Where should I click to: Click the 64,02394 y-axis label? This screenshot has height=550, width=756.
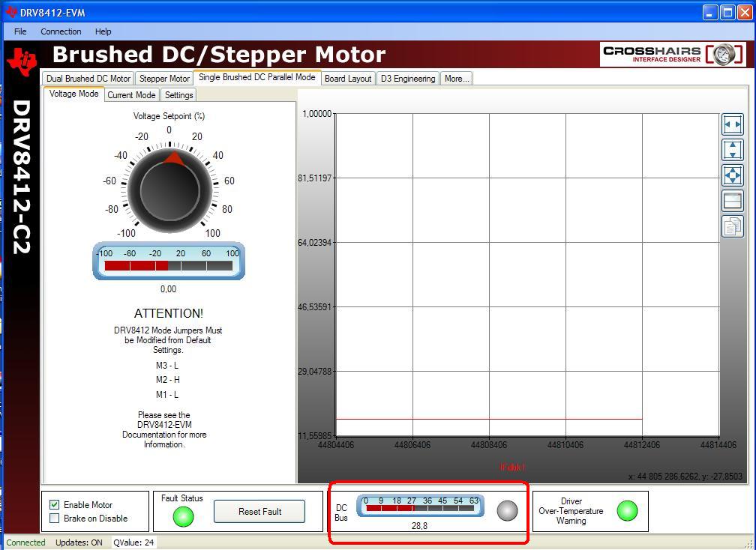(314, 242)
